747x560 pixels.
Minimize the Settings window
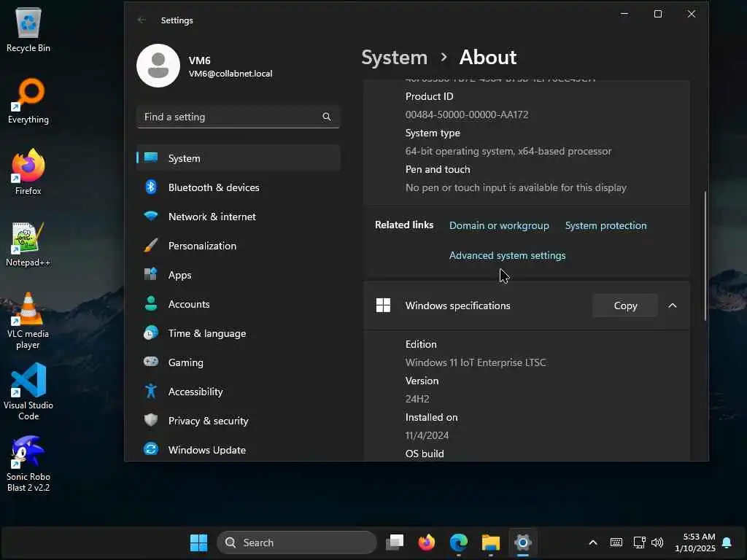pyautogui.click(x=624, y=14)
